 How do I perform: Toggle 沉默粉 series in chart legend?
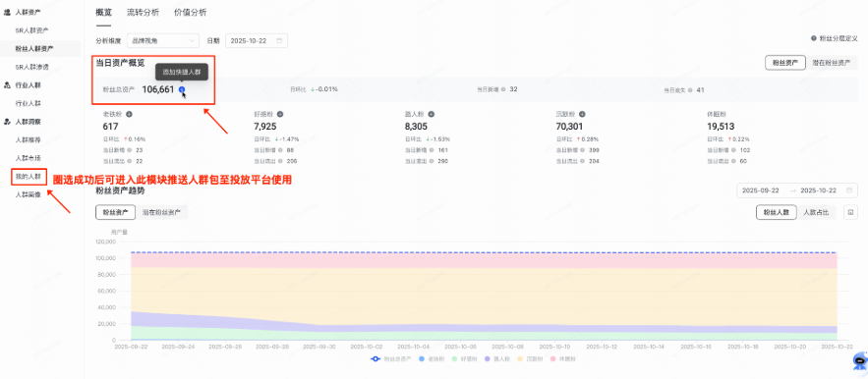pos(529,359)
